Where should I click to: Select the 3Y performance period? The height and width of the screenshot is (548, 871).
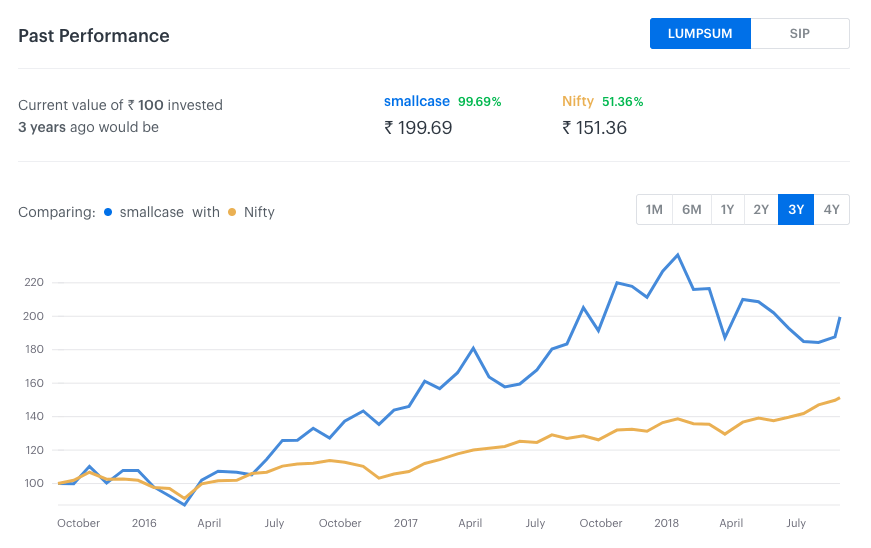point(796,209)
